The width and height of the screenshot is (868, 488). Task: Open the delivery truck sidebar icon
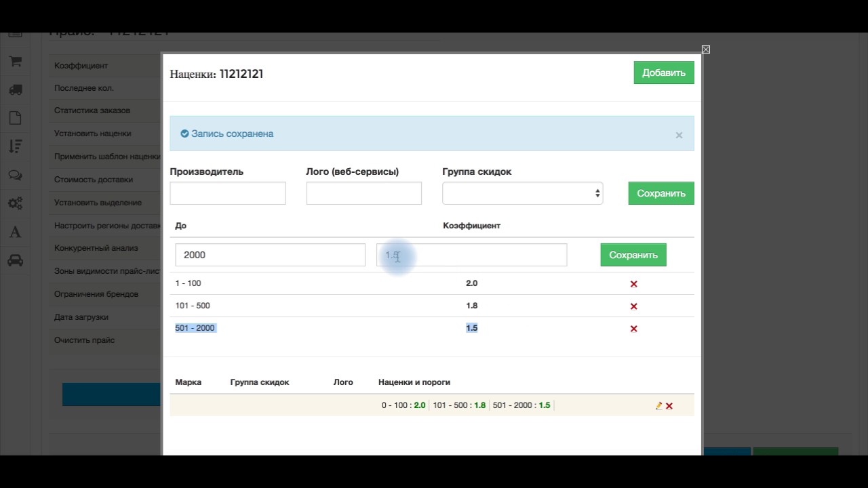15,89
